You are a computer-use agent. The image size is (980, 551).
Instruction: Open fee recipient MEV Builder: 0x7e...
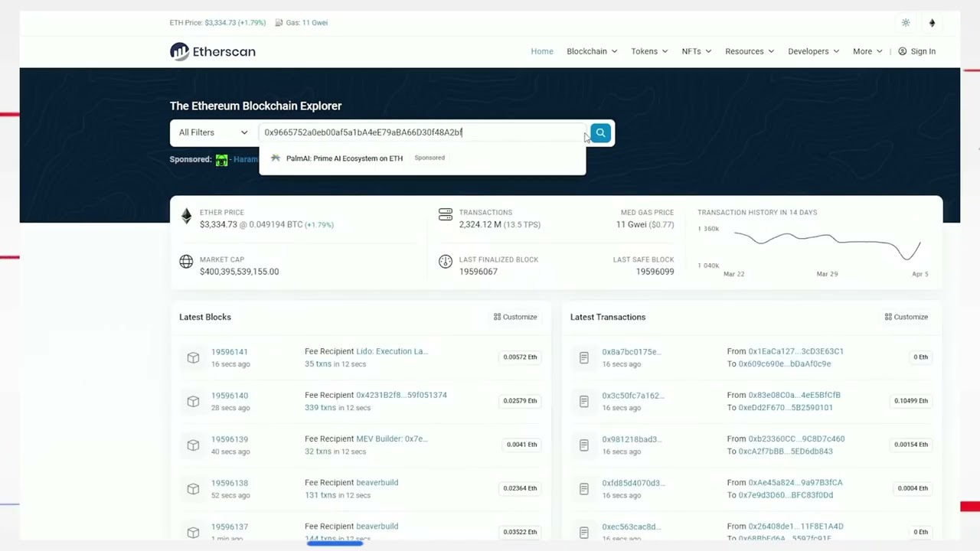[392, 439]
